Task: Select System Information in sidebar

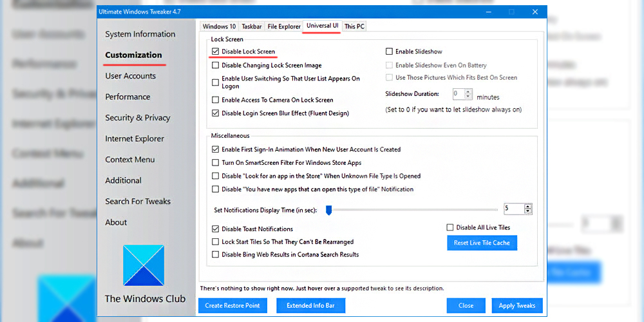Action: pos(140,34)
